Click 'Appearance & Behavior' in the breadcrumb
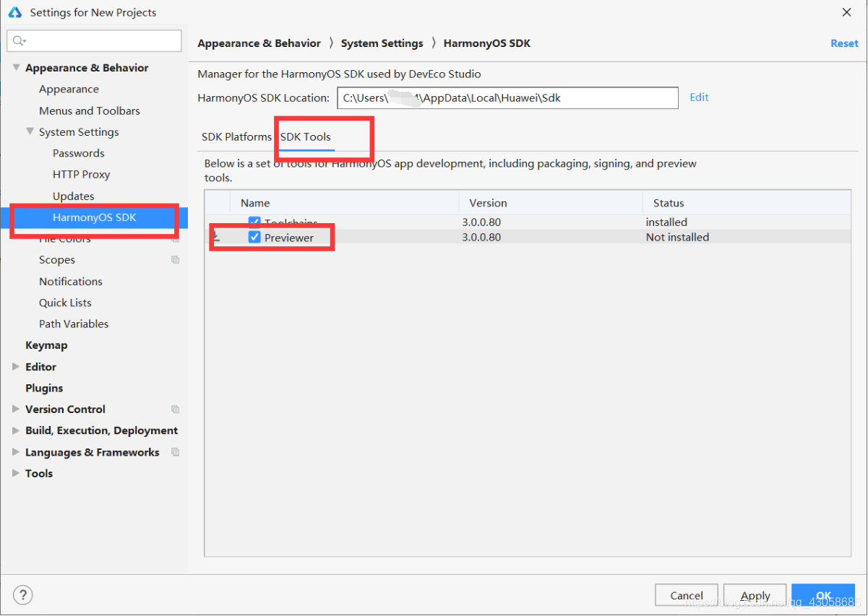The height and width of the screenshot is (616, 868). coord(259,43)
